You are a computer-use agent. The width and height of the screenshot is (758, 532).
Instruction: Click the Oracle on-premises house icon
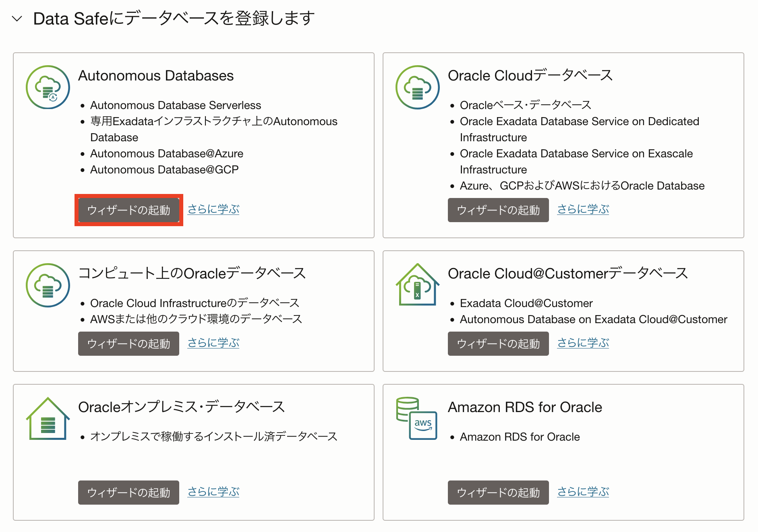[x=48, y=419]
